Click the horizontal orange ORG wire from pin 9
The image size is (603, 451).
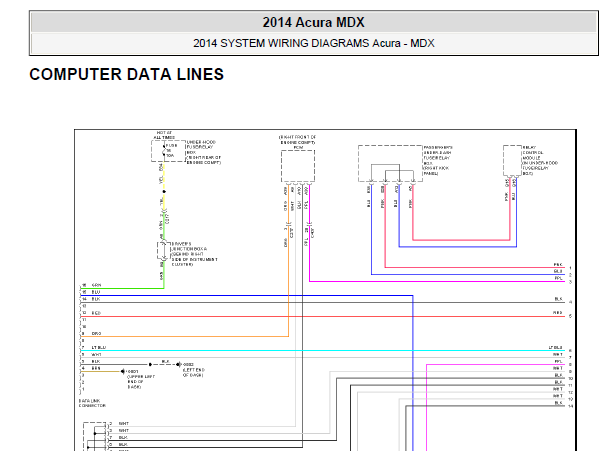click(185, 337)
